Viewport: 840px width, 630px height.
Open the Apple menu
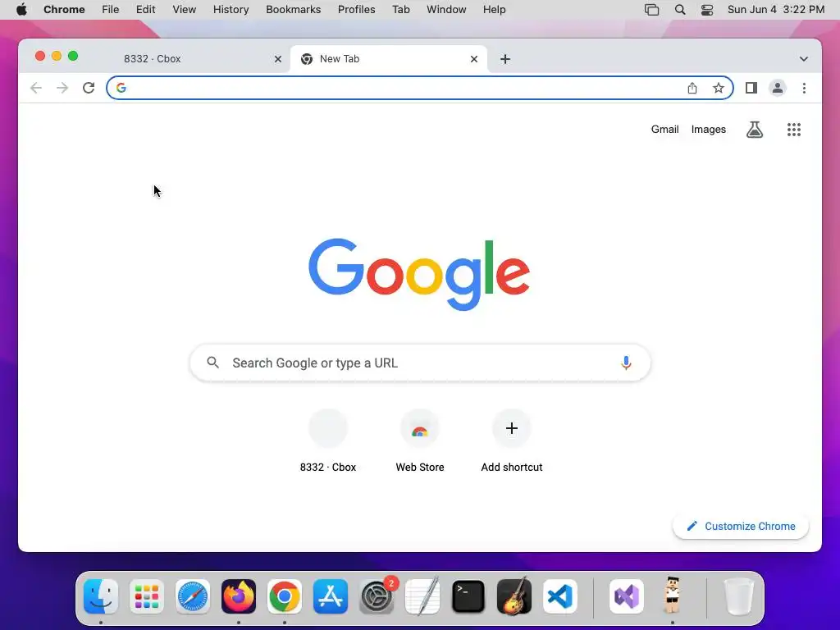21,10
